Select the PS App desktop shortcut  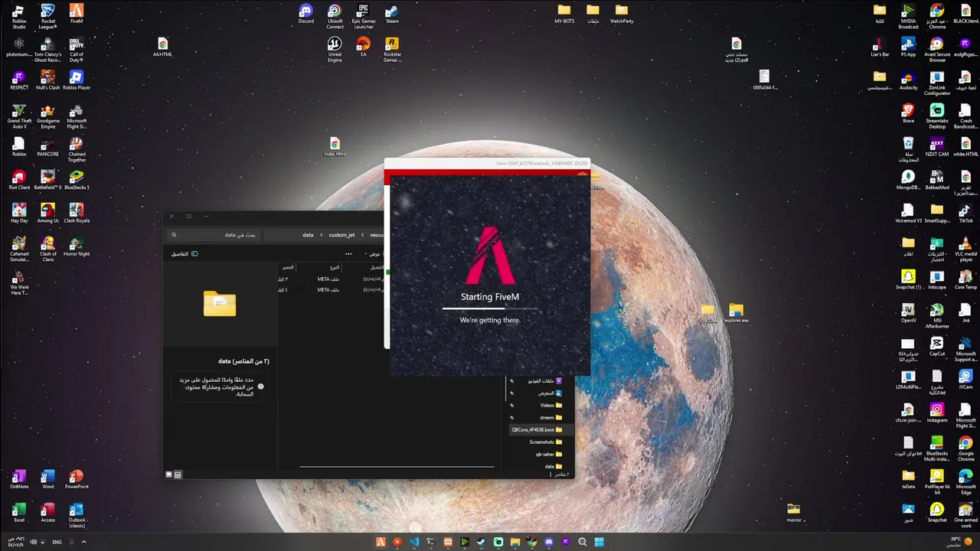(908, 47)
